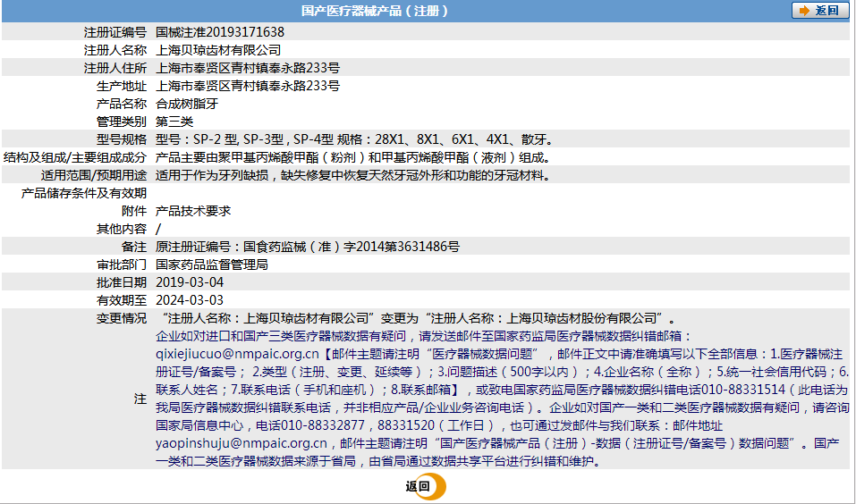Click the 适用范围/预期用途 label
The image size is (856, 504).
pos(94,176)
